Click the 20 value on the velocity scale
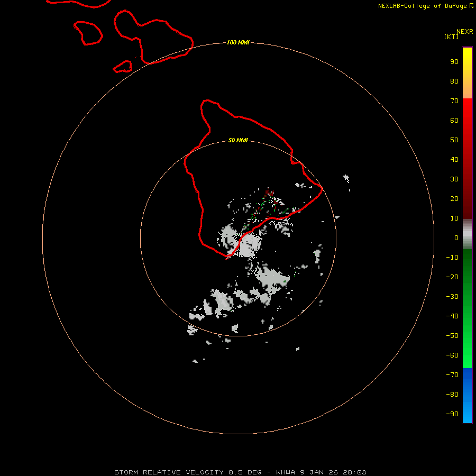 pos(454,199)
